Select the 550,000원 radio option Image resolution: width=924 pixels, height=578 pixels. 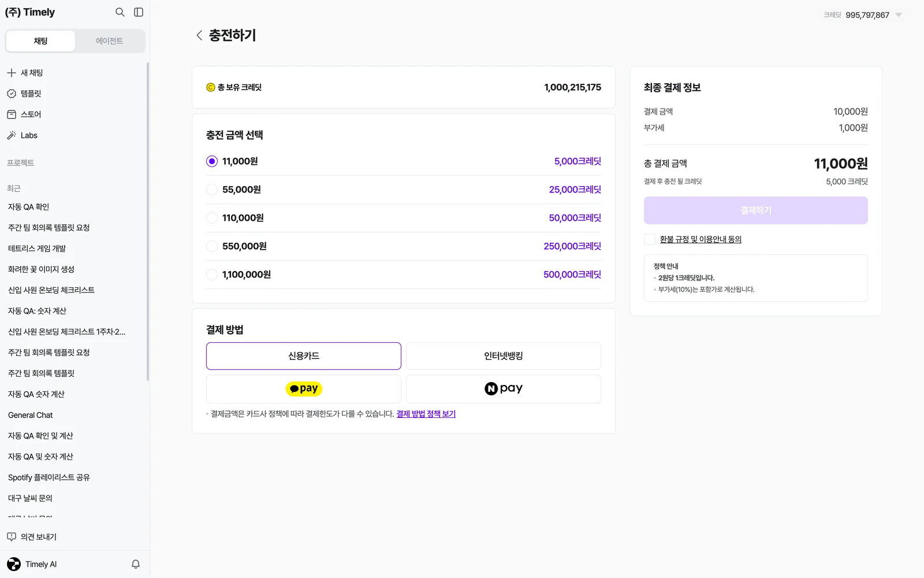(212, 246)
